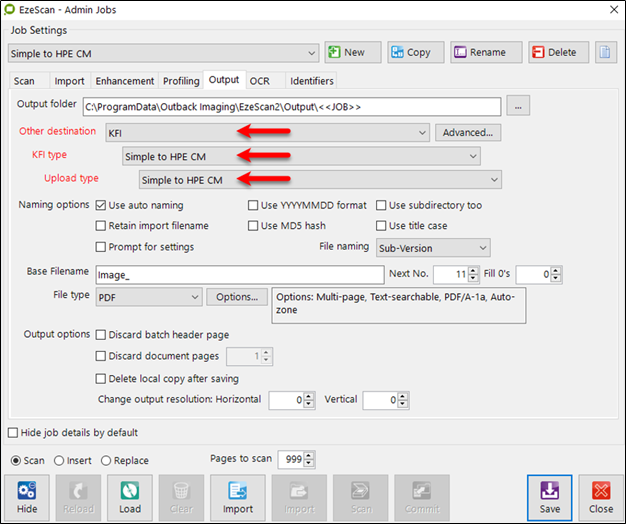
Task: Click the blue Import button
Action: tap(237, 497)
